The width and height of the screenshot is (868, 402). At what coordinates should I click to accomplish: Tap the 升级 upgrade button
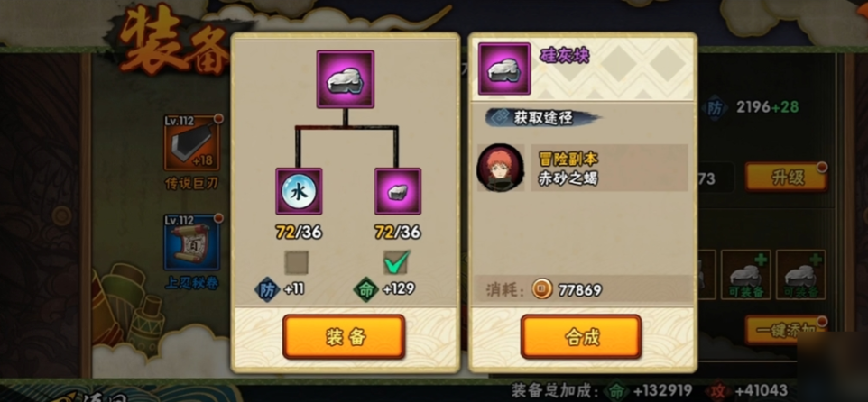[786, 178]
